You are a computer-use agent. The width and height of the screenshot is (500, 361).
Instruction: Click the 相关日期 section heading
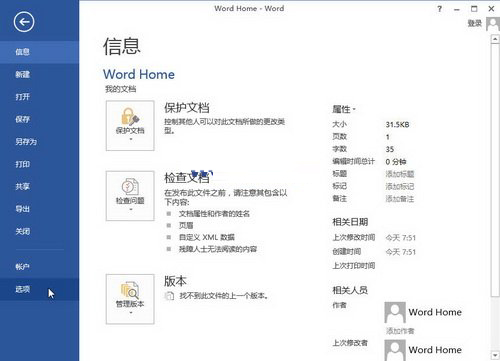coord(350,222)
